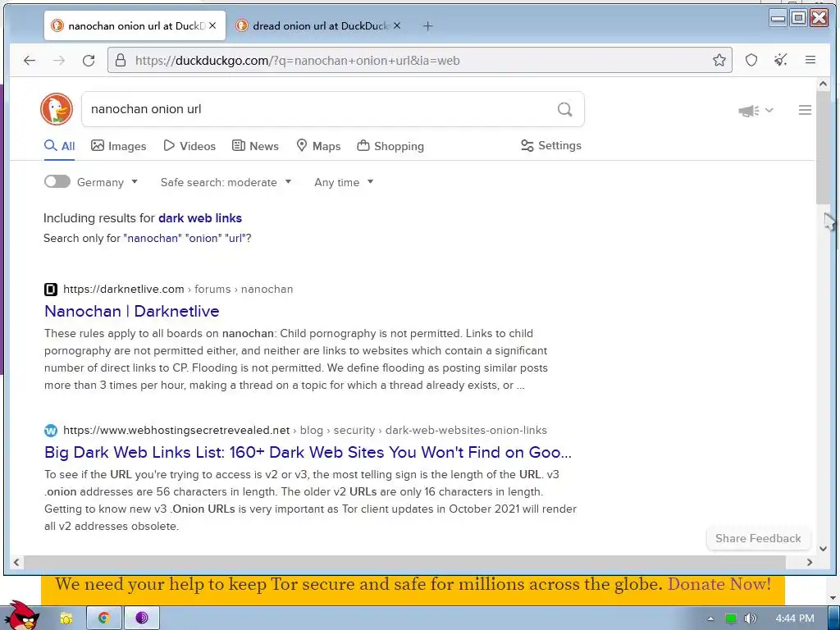840x630 pixels.
Task: Click the vertical scrollbar thumb
Action: (x=823, y=148)
